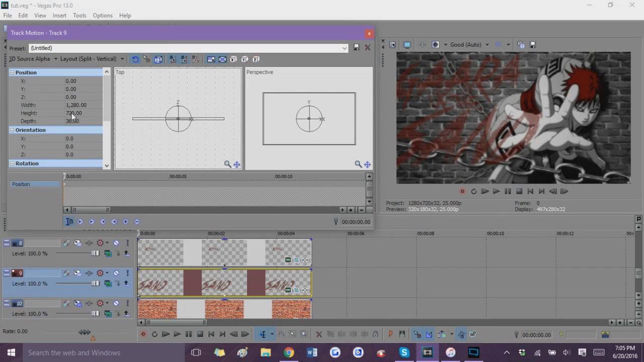Open the Tools menu

[x=79, y=16]
